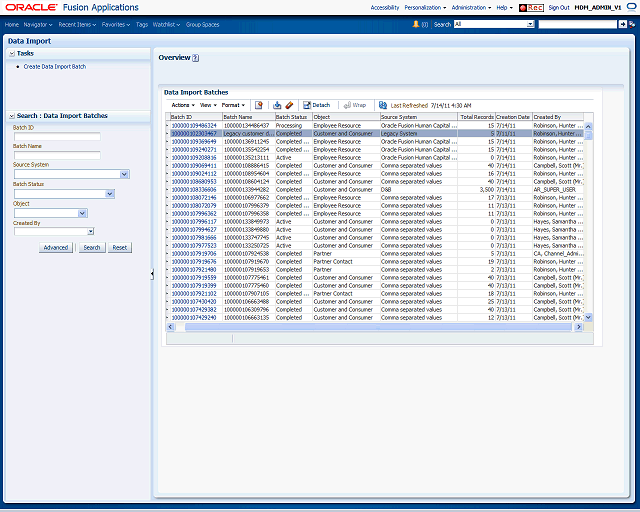Click the refresh table icon
This screenshot has width=640, height=512.
point(382,105)
